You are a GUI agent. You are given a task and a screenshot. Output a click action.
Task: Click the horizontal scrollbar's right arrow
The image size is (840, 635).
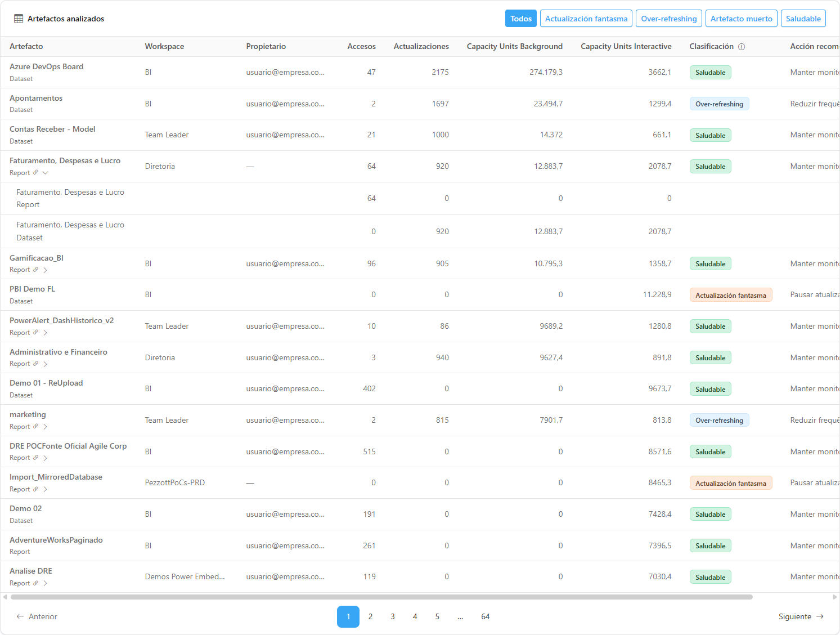(x=835, y=597)
